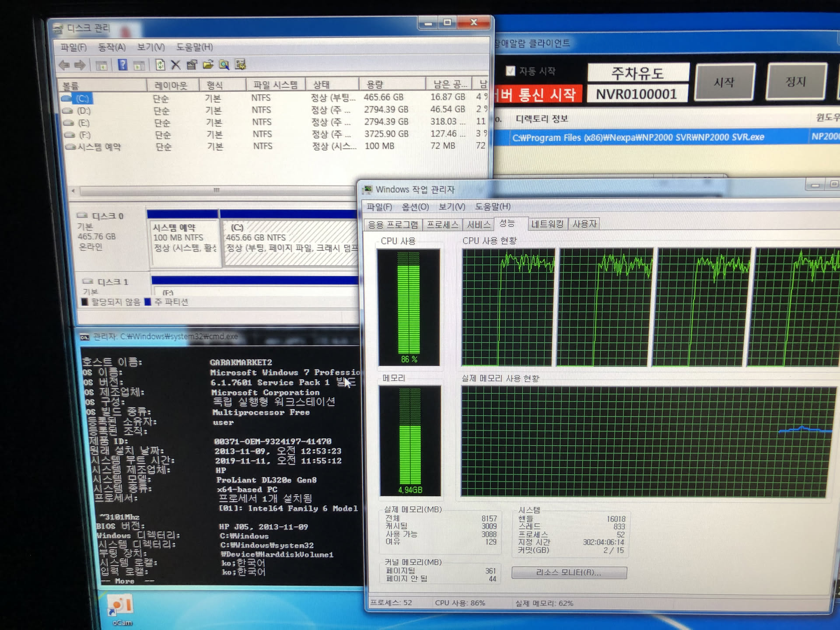Click the Refresh toolbar icon in Disk Management
This screenshot has width=840, height=630.
(x=160, y=65)
